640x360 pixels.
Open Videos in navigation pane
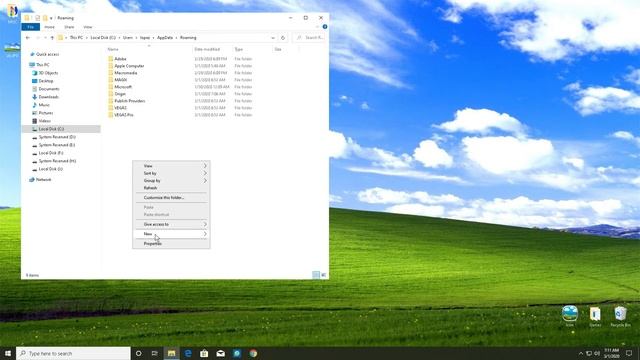(x=44, y=121)
